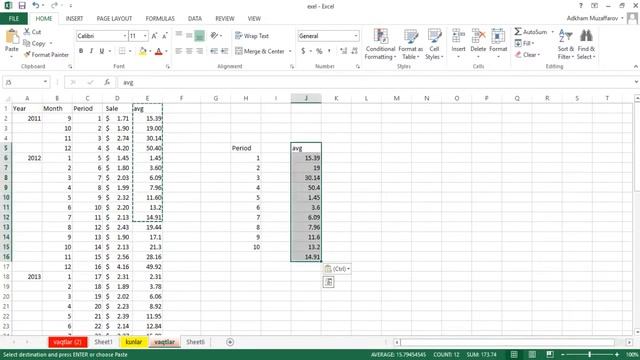Viewport: 640px width, 360px height.
Task: Open the Calibri font name dropdown
Action: [124, 36]
